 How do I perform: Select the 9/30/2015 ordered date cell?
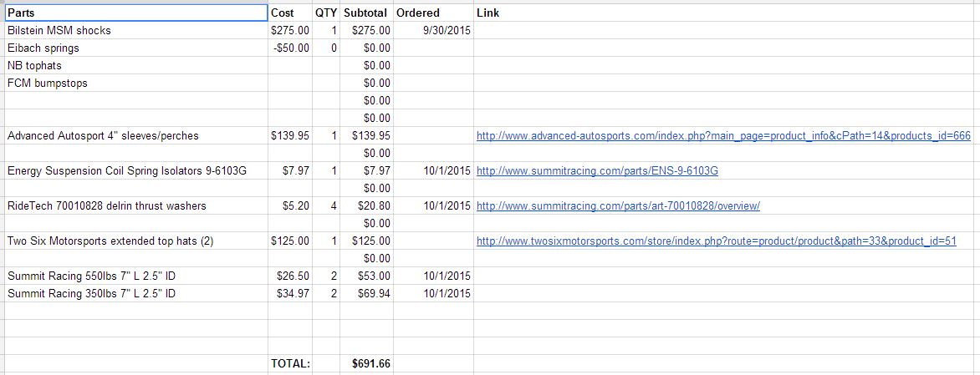[x=432, y=30]
